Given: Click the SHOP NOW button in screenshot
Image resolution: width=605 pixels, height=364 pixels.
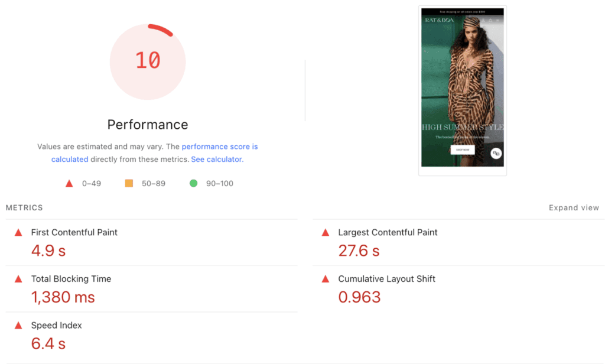Looking at the screenshot, I should click(462, 149).
